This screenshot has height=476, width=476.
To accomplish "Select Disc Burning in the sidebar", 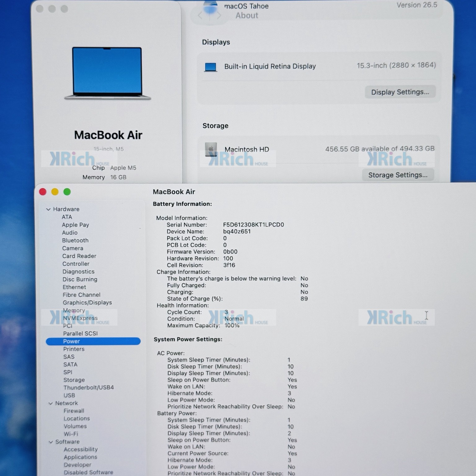I will point(80,280).
